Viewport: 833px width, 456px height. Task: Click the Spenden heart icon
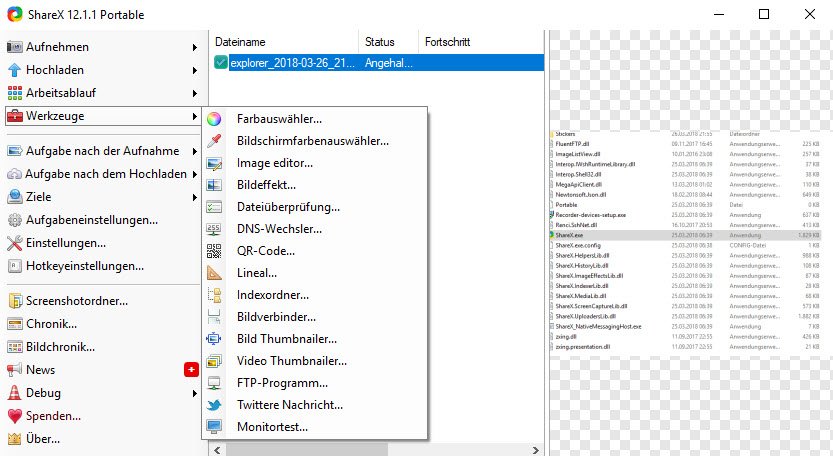tap(15, 416)
